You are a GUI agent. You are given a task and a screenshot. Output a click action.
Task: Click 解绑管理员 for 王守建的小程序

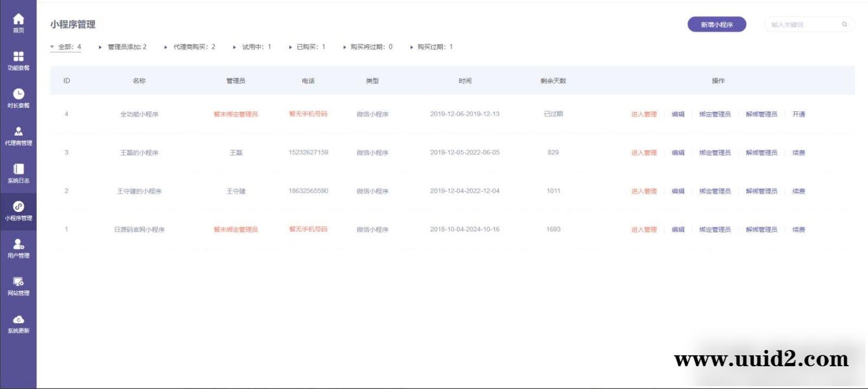(x=762, y=192)
